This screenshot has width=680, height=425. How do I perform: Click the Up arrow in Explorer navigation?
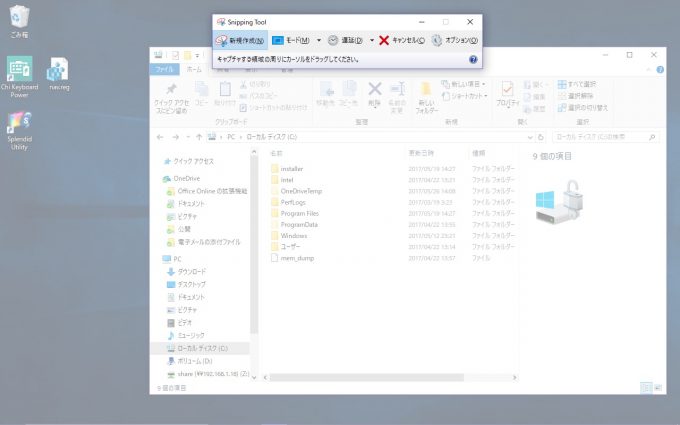[x=199, y=137]
